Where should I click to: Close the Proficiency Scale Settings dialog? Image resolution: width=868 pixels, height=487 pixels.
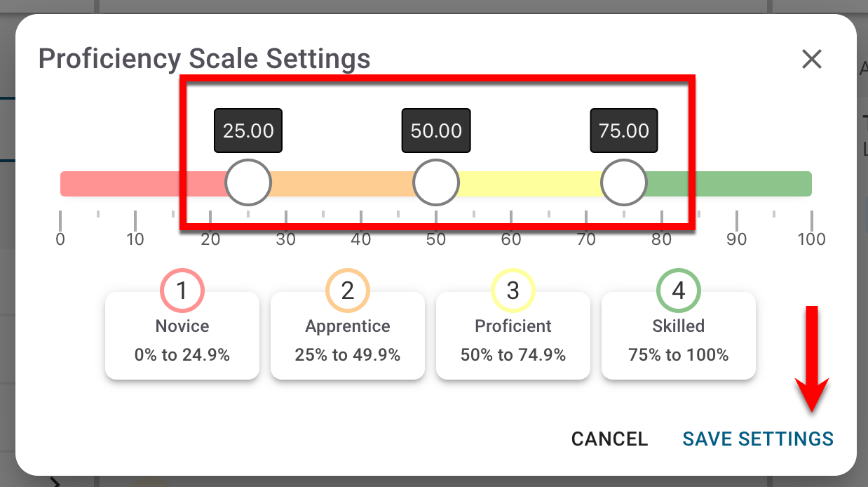pyautogui.click(x=811, y=60)
